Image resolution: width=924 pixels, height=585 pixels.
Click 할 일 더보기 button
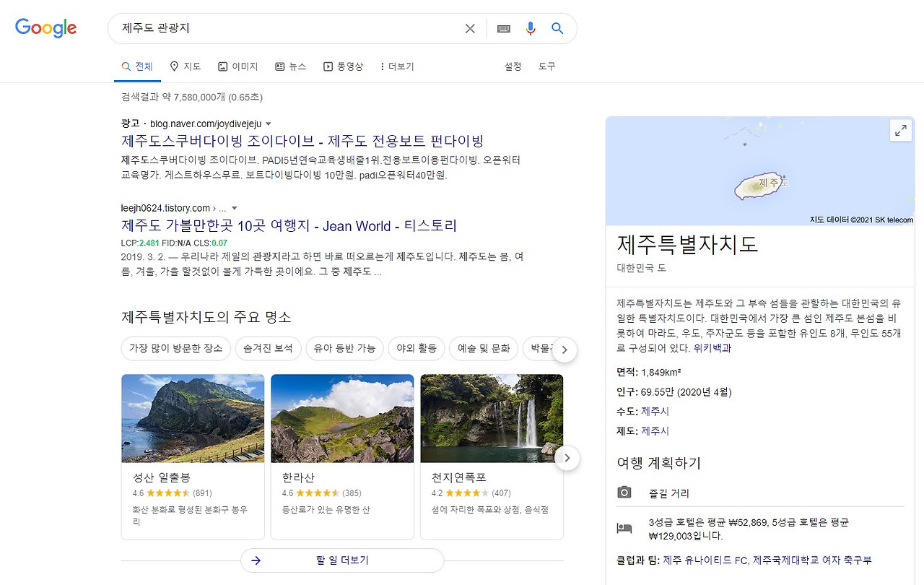pos(342,560)
